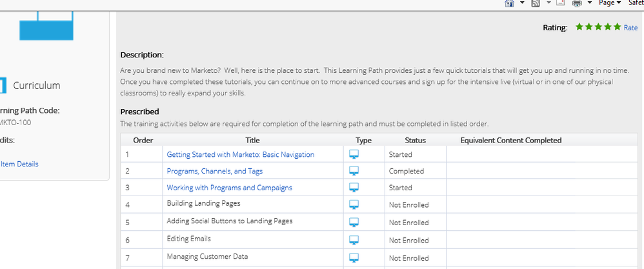Click type icon for Managing Customer Data
This screenshot has height=269, width=644.
coord(354,258)
